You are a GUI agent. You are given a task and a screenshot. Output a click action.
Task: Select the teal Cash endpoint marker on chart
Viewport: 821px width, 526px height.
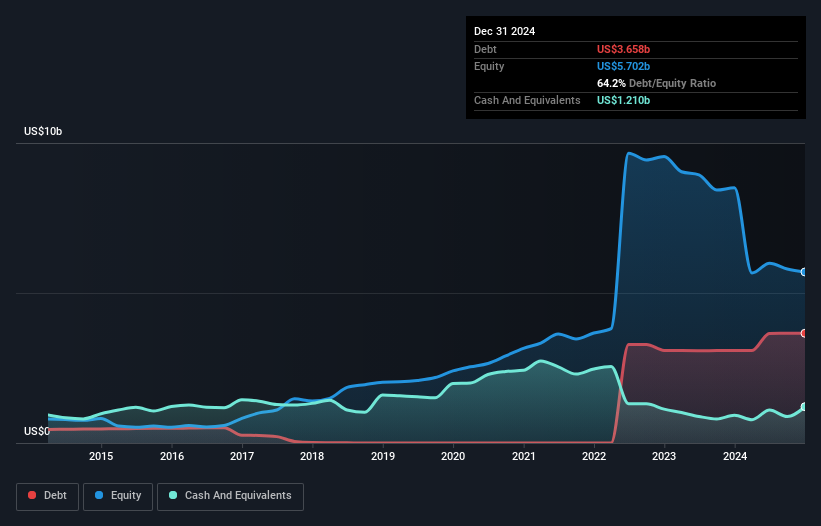(x=803, y=407)
